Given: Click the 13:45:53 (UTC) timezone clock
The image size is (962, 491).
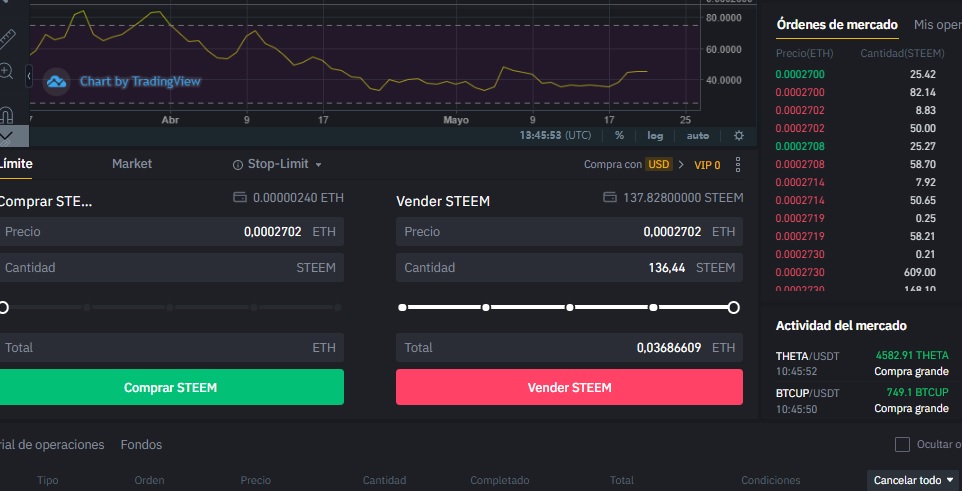Looking at the screenshot, I should click(555, 136).
